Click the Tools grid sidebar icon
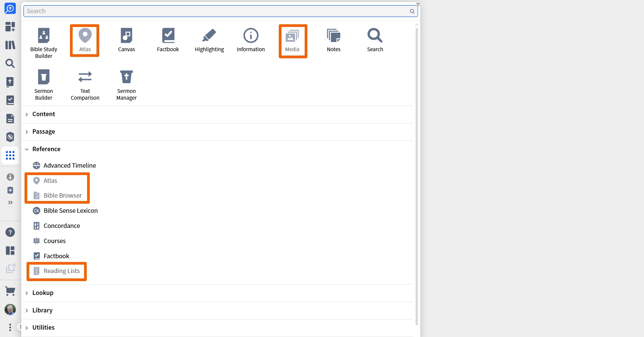Screen dimensions: 644x337 point(10,155)
